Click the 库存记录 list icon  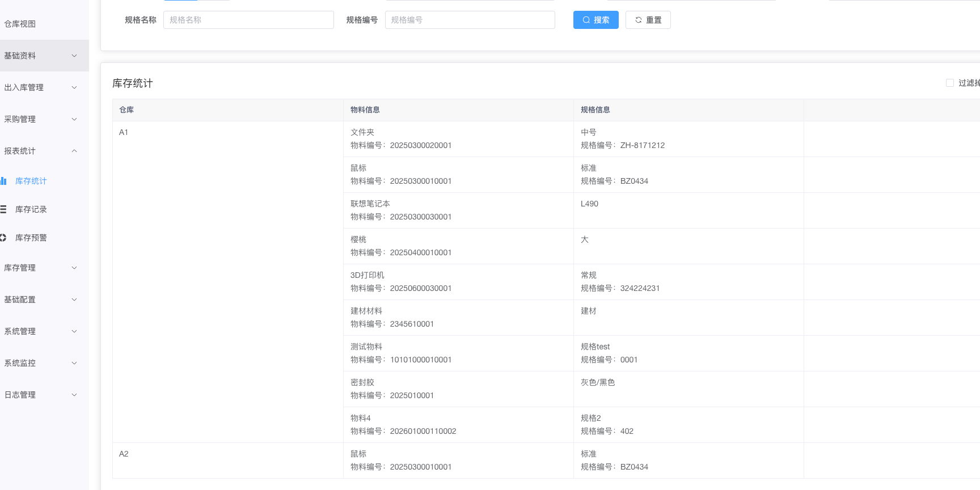[3, 209]
